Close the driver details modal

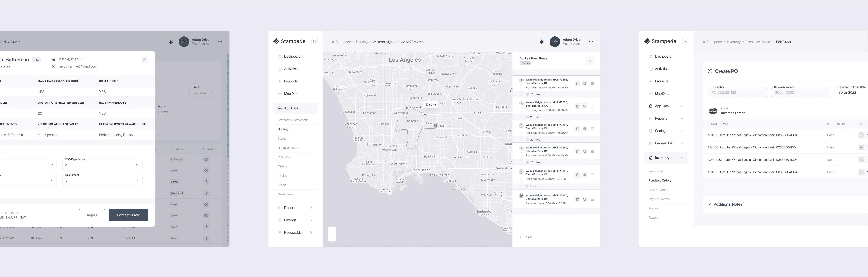145,59
